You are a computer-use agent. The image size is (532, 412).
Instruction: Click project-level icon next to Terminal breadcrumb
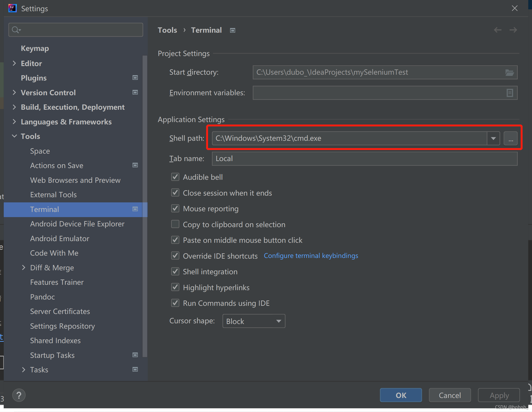click(x=233, y=30)
